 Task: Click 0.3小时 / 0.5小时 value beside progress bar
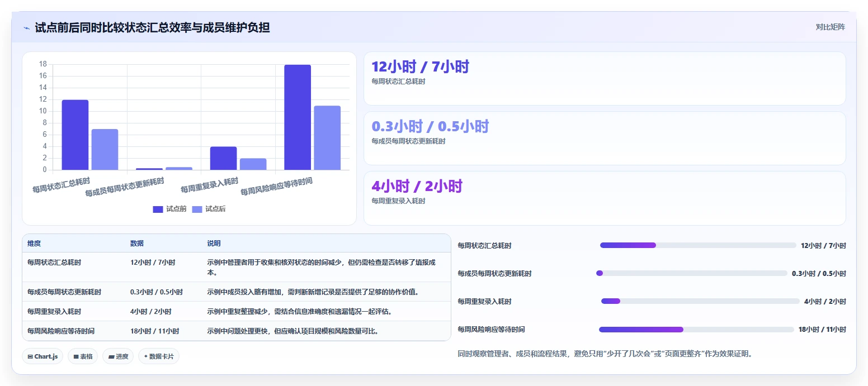tap(819, 273)
